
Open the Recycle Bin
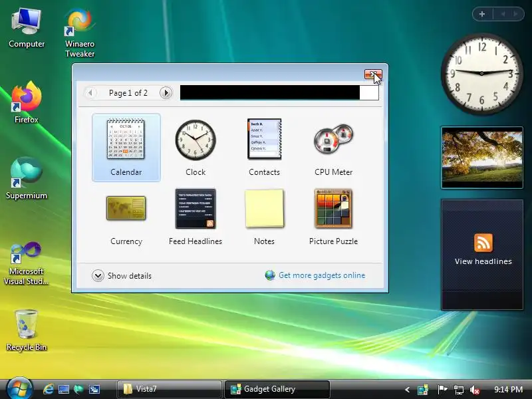click(27, 330)
